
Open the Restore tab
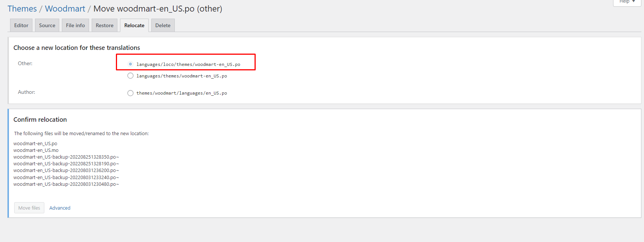(x=104, y=25)
